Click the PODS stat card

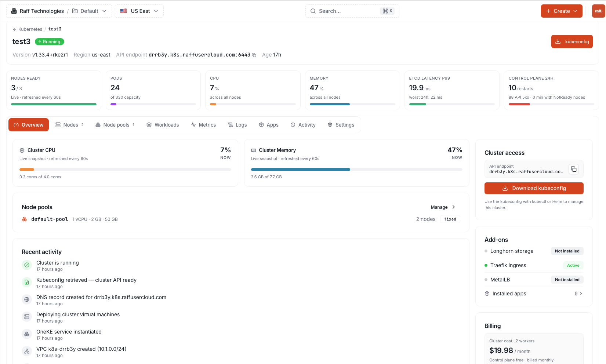pyautogui.click(x=153, y=90)
